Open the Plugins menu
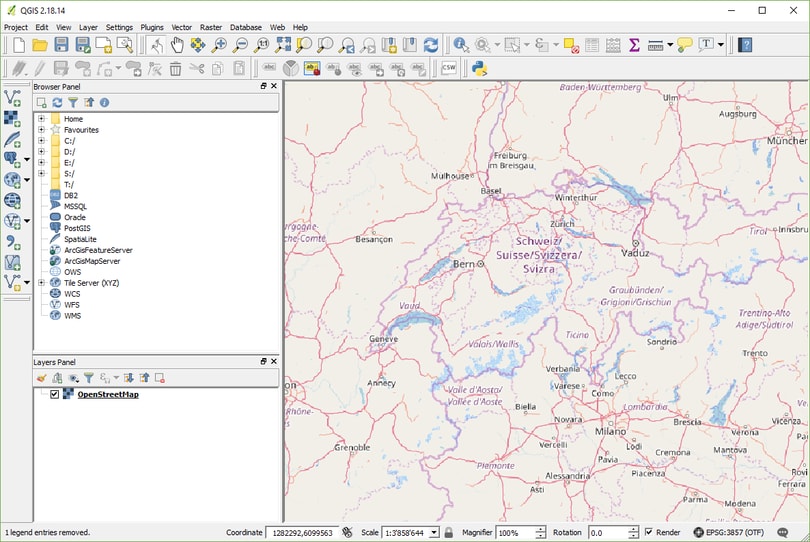This screenshot has width=810, height=542. (152, 27)
